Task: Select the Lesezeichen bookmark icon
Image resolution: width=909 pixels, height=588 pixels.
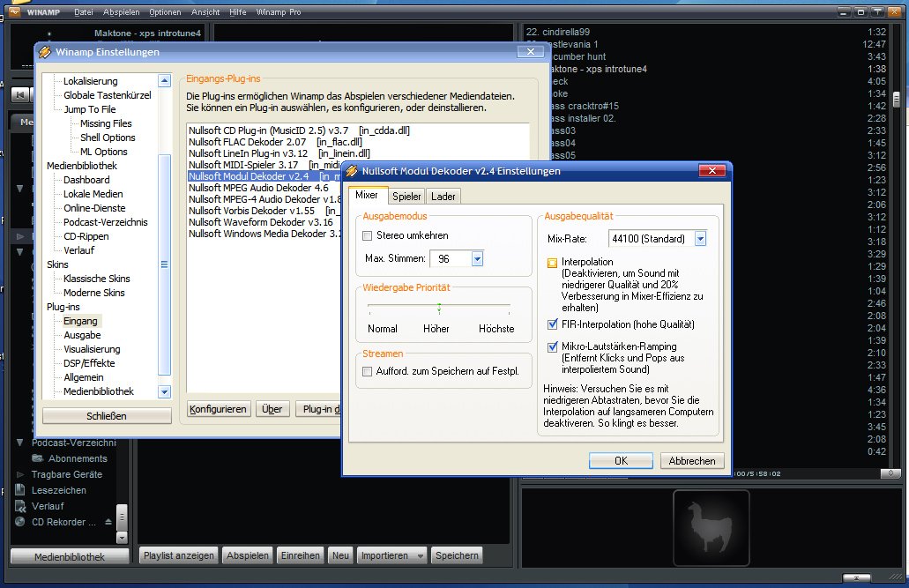Action: 20,490
